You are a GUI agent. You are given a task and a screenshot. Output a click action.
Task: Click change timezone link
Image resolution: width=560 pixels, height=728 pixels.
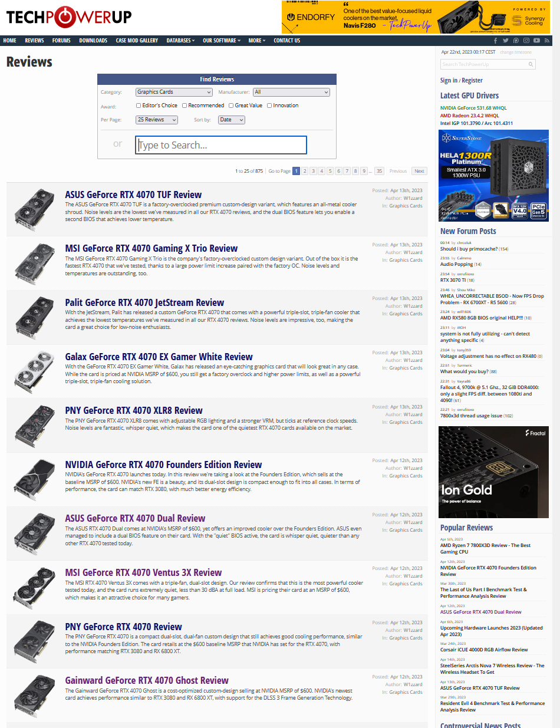click(516, 52)
